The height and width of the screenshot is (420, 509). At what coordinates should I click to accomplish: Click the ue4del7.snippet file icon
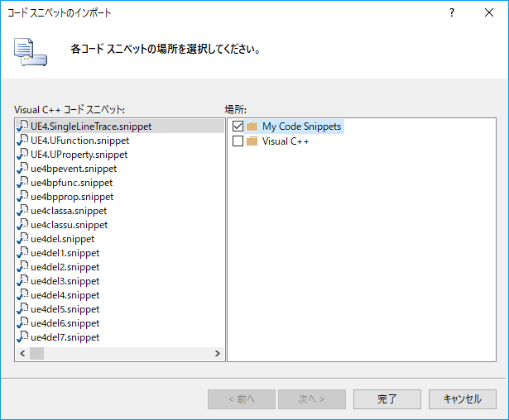[x=22, y=337]
